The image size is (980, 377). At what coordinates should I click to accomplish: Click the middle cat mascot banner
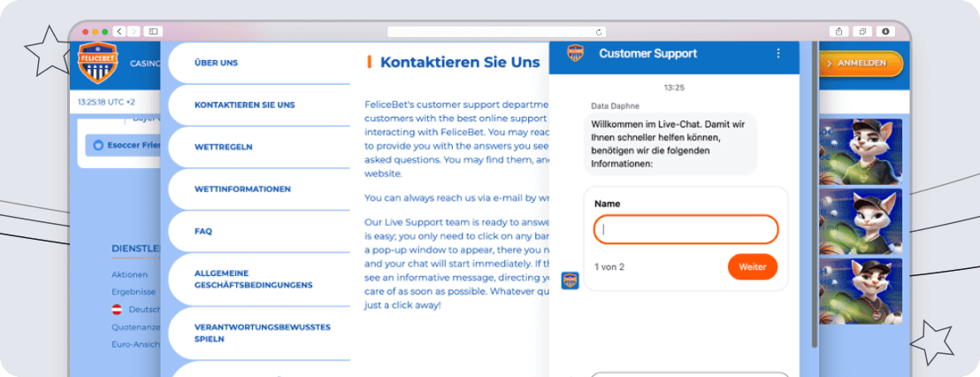(x=861, y=222)
